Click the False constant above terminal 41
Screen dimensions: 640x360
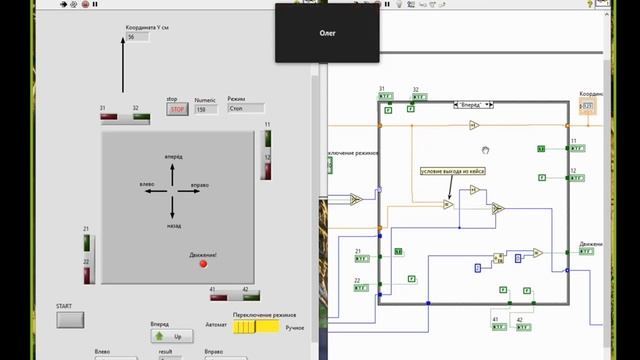pos(503,290)
